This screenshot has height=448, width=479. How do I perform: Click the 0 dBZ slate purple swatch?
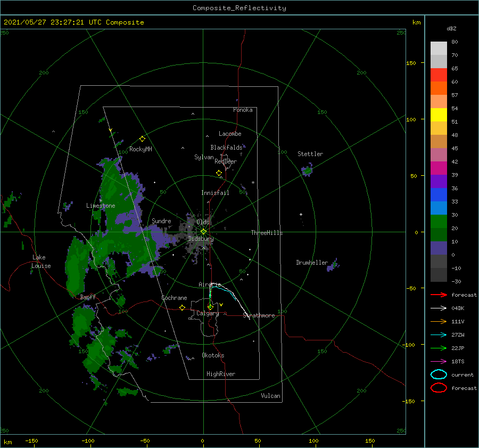click(439, 248)
